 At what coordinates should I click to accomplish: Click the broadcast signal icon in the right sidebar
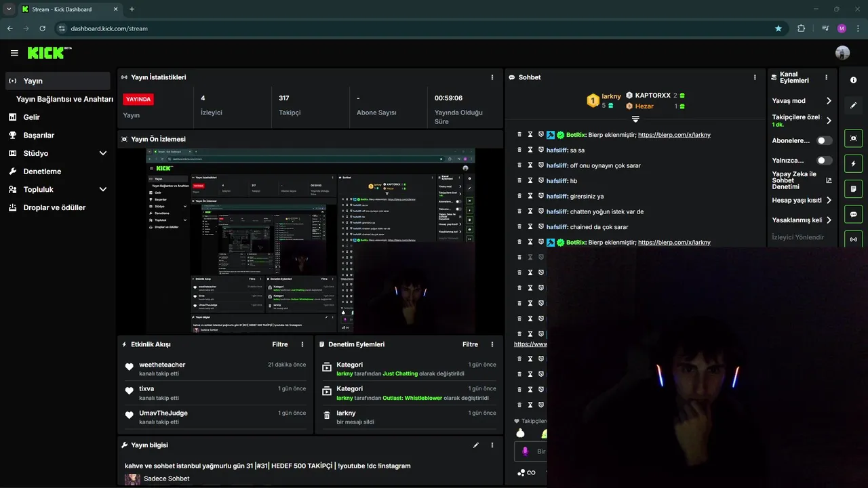853,239
